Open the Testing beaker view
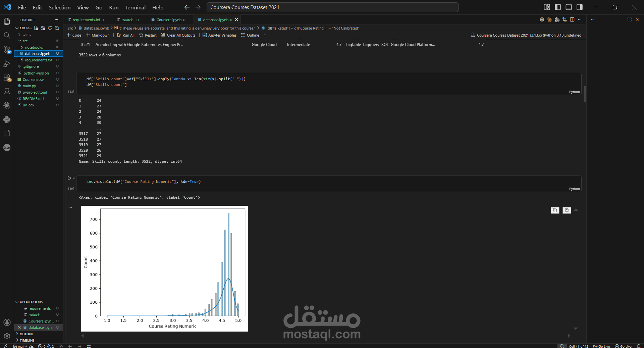Screen dimensions: 644x348 (7, 91)
